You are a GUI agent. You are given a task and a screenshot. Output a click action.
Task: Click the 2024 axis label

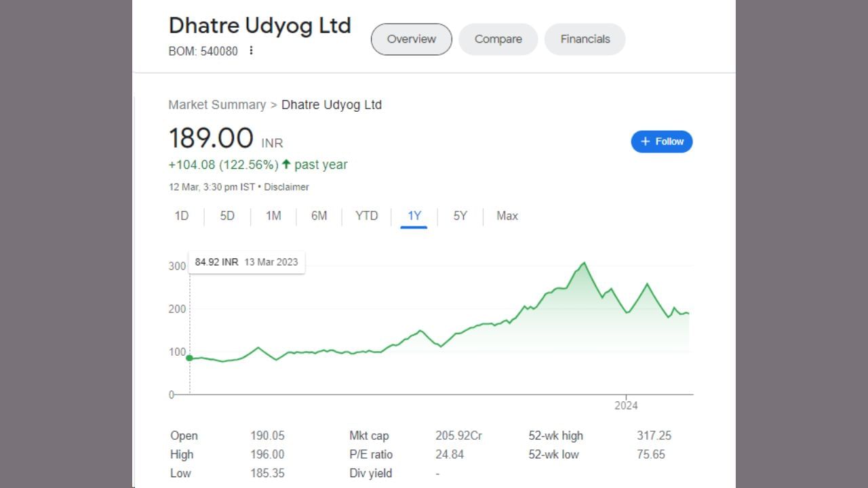pos(626,406)
